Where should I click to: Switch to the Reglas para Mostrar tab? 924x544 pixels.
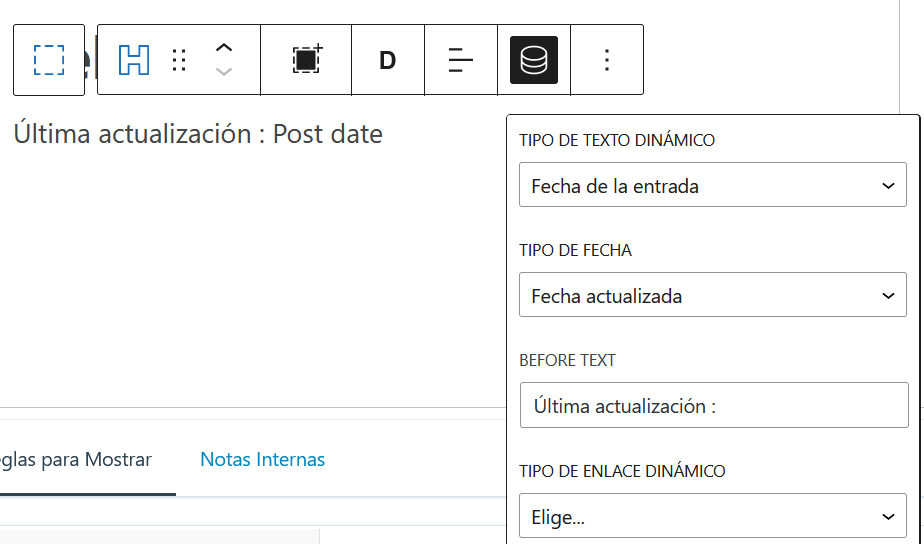(78, 460)
